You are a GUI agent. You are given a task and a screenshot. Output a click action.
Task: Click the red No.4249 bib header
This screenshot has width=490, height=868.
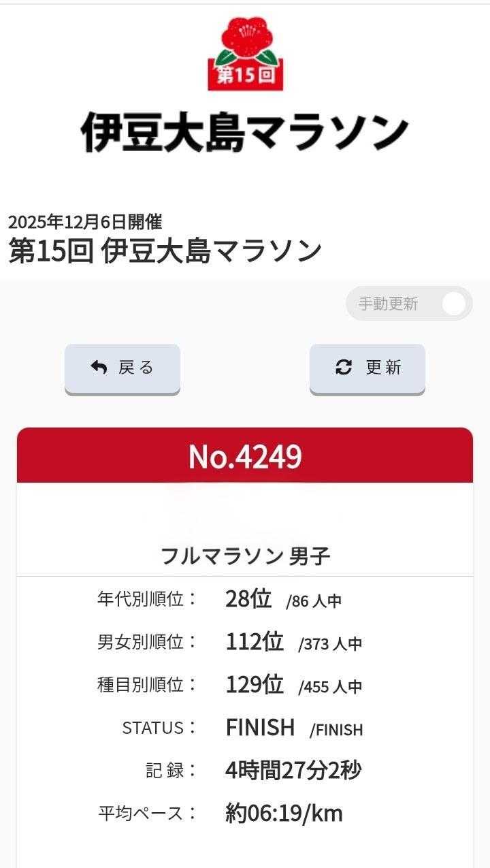(245, 456)
